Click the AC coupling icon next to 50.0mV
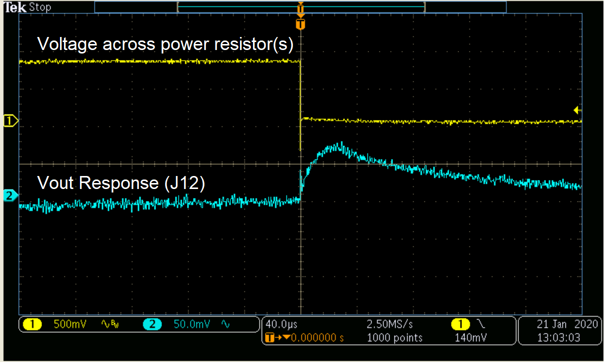The image size is (604, 364). (225, 324)
